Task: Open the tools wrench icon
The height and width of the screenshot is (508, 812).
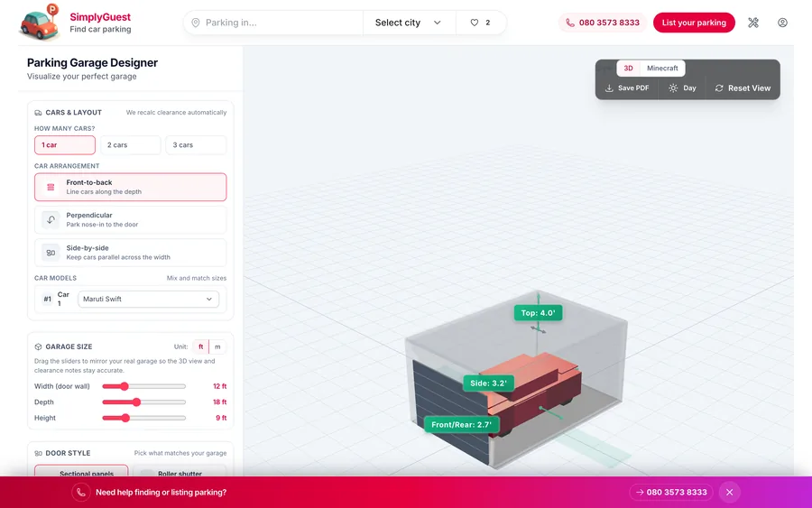Action: coord(753,23)
